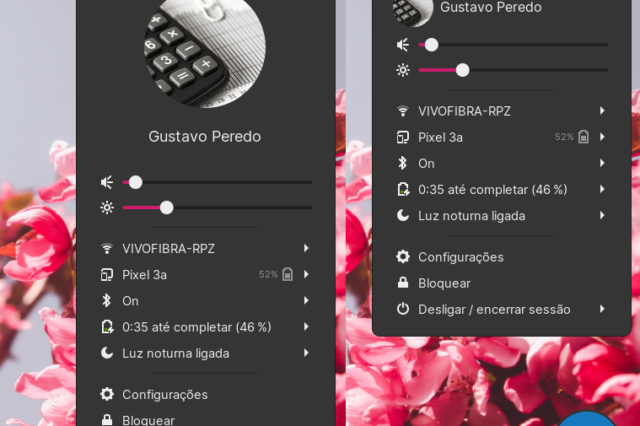
Task: Click the night light moon icon in the left panel
Action: (x=107, y=353)
